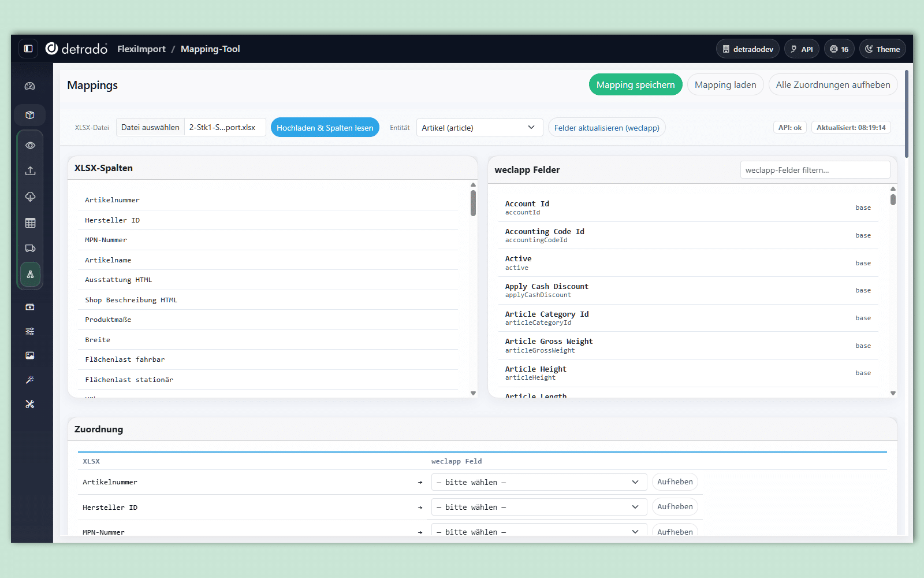Click the eye icon in sidebar
Screen dimensions: 924x578
(30, 146)
